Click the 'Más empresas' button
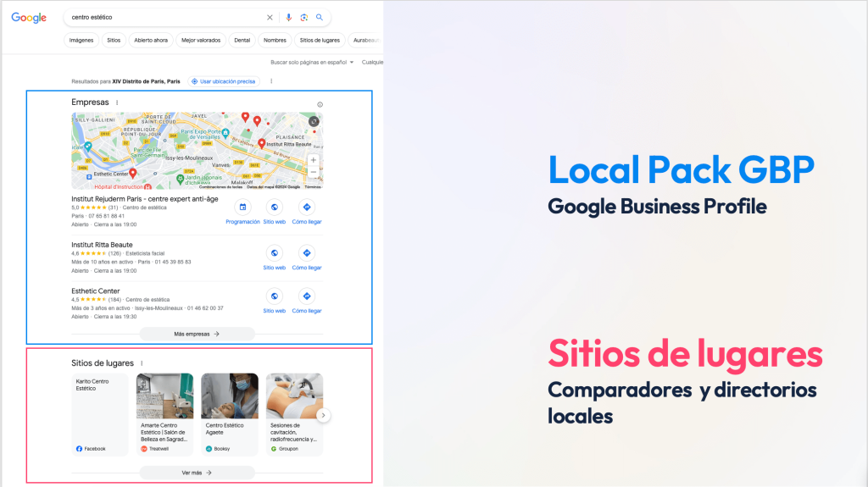Viewport: 868px width, 487px height. click(197, 334)
